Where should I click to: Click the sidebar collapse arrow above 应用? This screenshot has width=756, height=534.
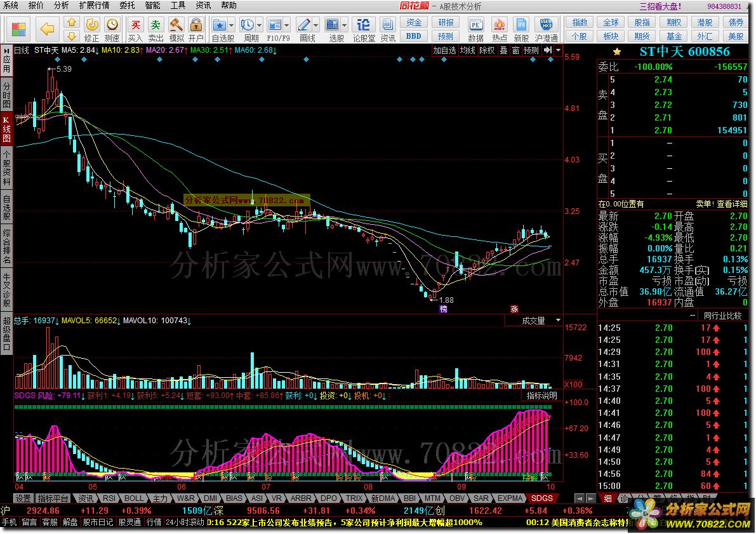coord(7,51)
